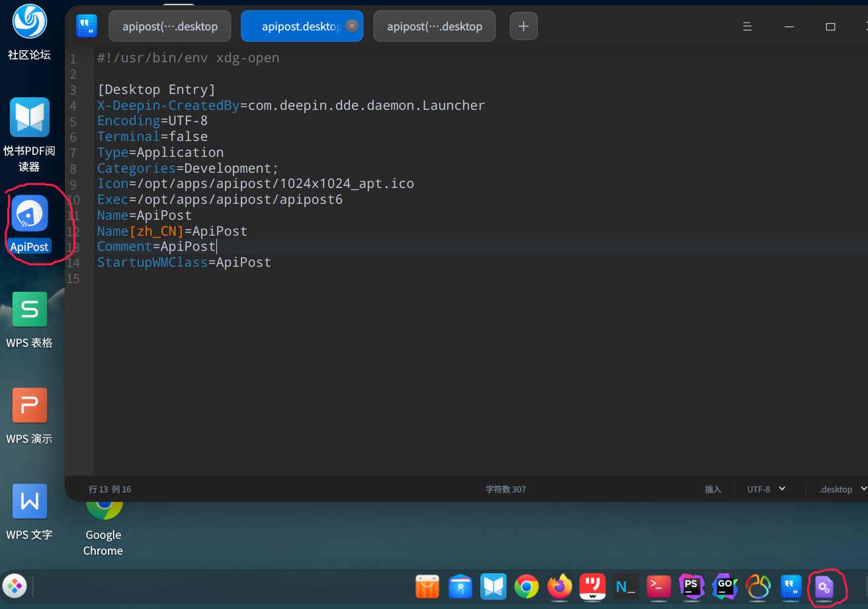
Task: Expand the UTF-8 encoding dropdown
Action: [766, 489]
